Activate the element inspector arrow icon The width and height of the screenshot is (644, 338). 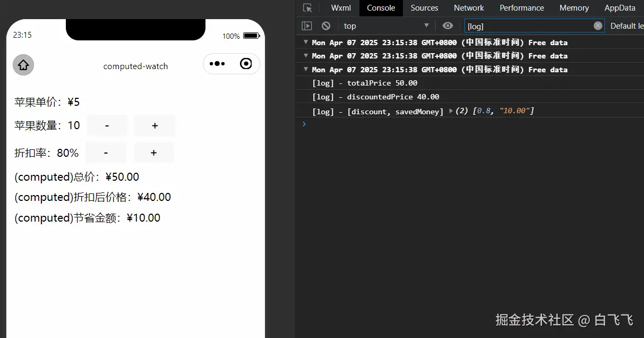click(307, 8)
